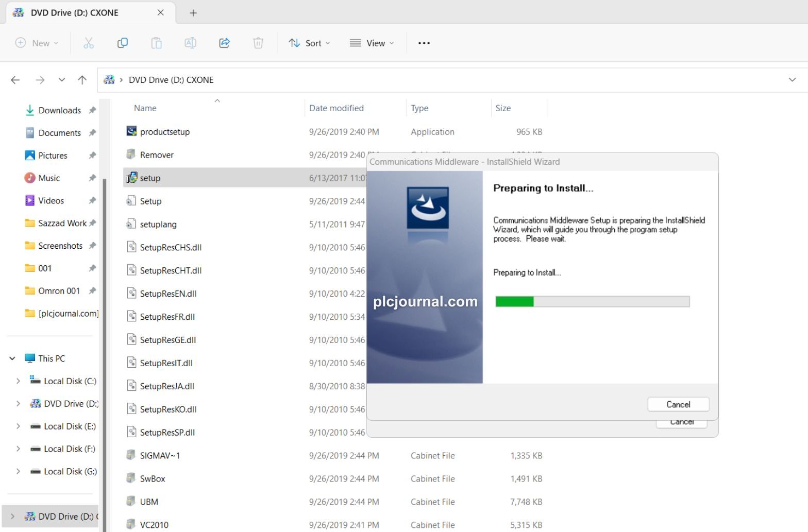This screenshot has width=808, height=532.
Task: Select the highlighted lowercase setup file
Action: (x=150, y=178)
